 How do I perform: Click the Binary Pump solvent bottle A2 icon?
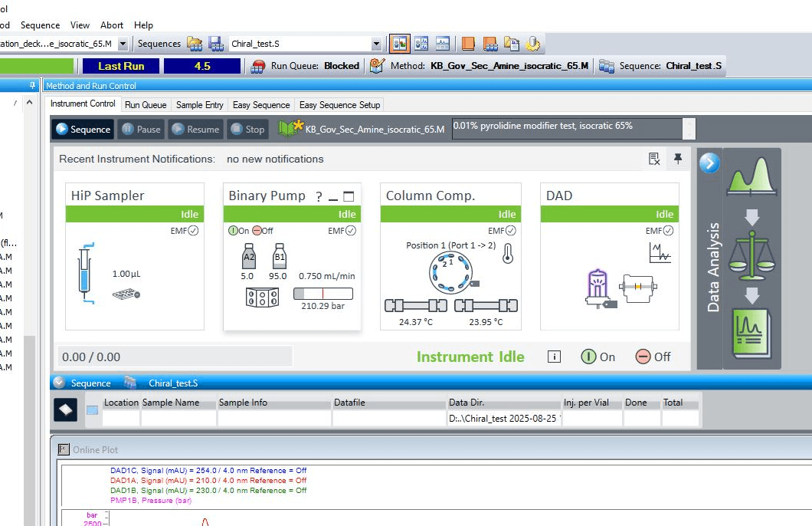(247, 257)
